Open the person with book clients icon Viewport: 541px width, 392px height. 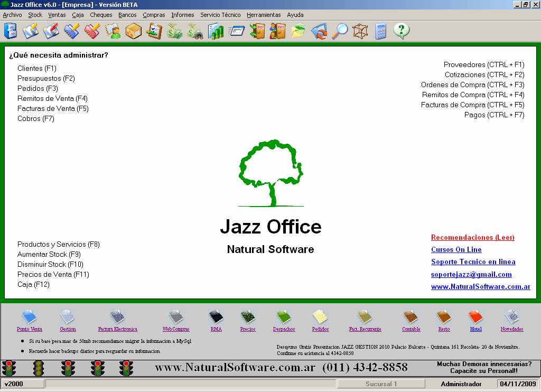pyautogui.click(x=113, y=31)
